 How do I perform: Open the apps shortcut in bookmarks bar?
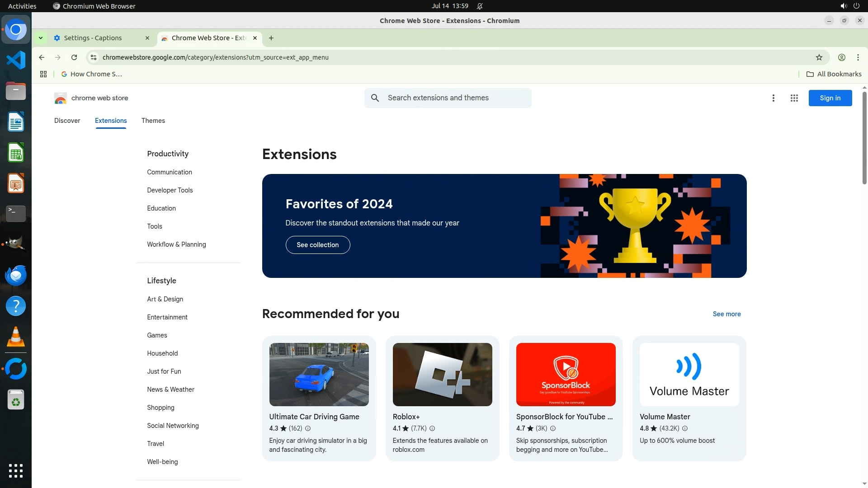coord(43,74)
